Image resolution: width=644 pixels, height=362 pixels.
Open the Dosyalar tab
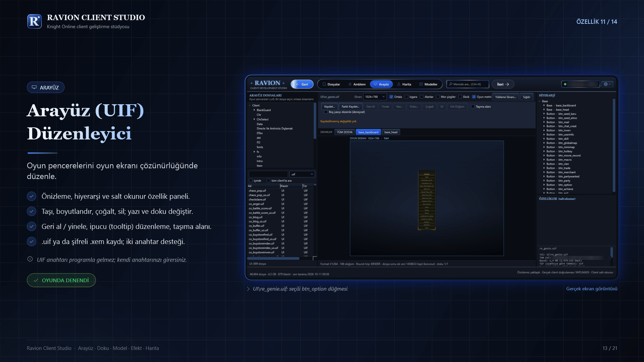(331, 84)
